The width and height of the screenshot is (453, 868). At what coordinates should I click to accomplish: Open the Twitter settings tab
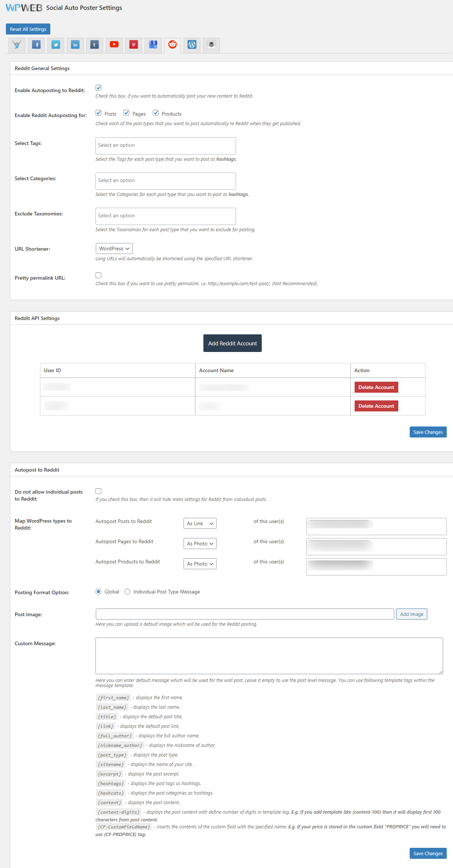pos(56,45)
